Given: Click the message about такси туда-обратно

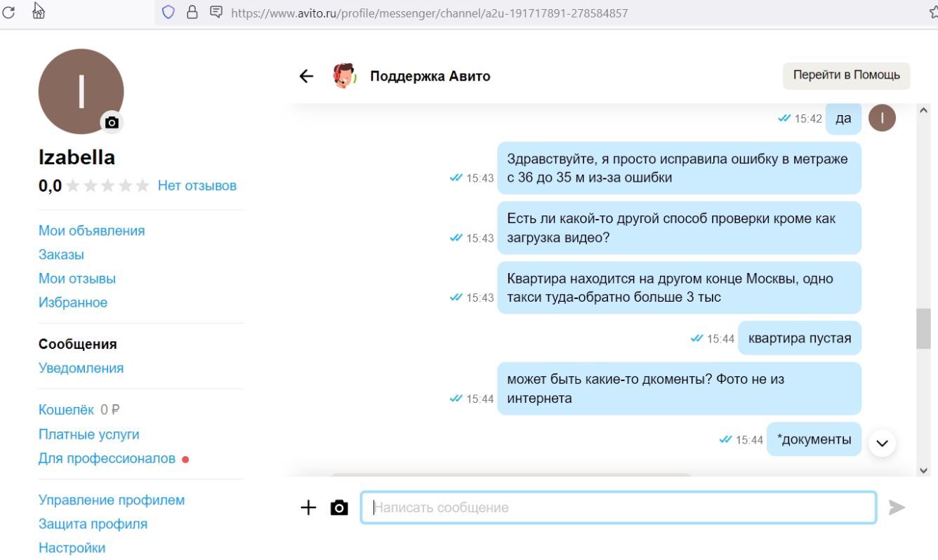Looking at the screenshot, I should coord(679,288).
